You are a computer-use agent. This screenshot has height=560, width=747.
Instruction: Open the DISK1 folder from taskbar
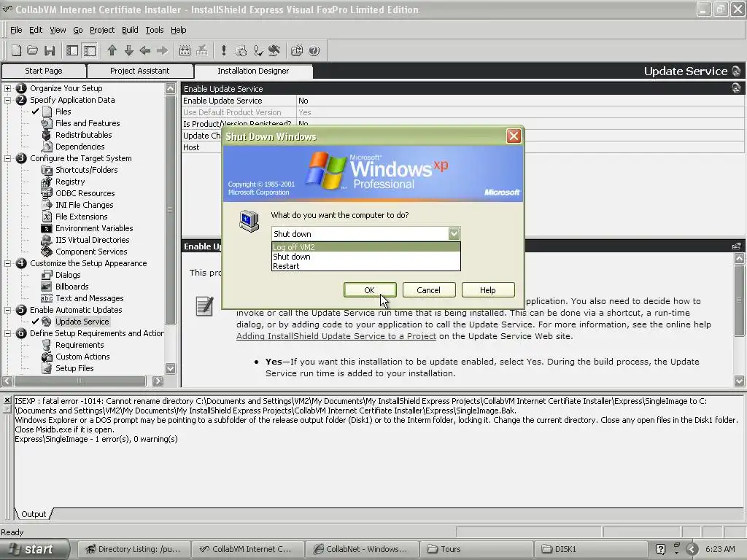pos(591,549)
